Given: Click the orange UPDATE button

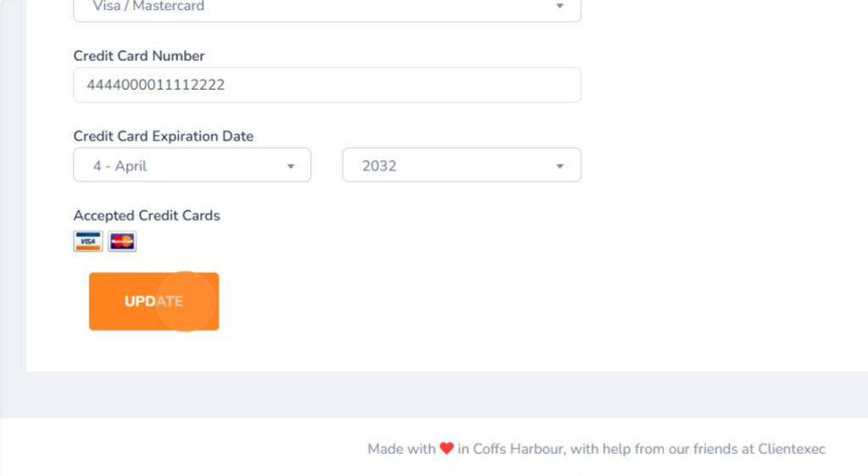Looking at the screenshot, I should [x=154, y=302].
